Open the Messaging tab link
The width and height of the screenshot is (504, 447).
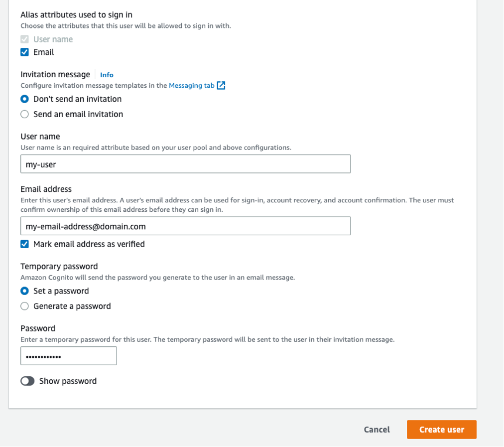[192, 86]
